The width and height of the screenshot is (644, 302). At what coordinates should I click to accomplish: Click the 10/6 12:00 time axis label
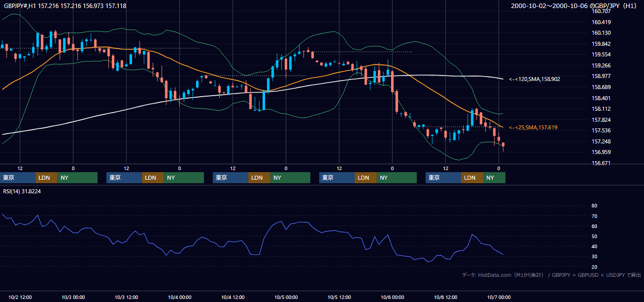click(x=445, y=297)
